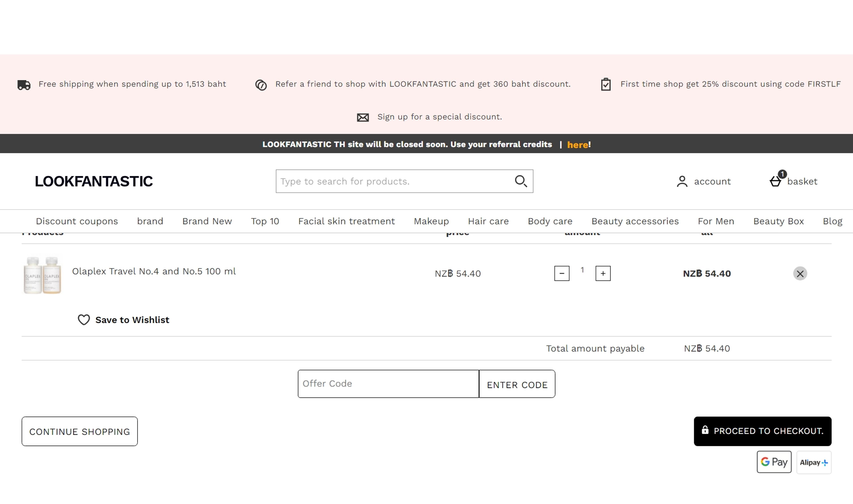Remove Olaplex item with X button
The height and width of the screenshot is (504, 853).
click(800, 273)
